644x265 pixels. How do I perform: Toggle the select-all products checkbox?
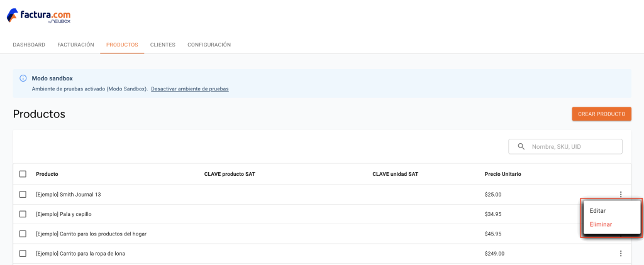click(23, 174)
